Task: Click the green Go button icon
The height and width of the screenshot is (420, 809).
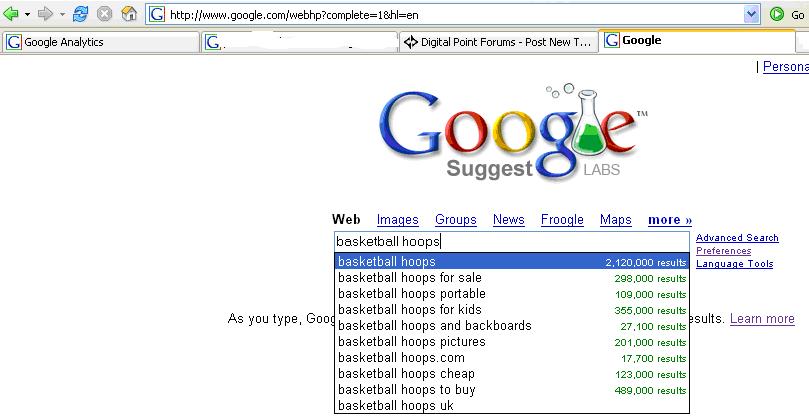Action: coord(776,14)
